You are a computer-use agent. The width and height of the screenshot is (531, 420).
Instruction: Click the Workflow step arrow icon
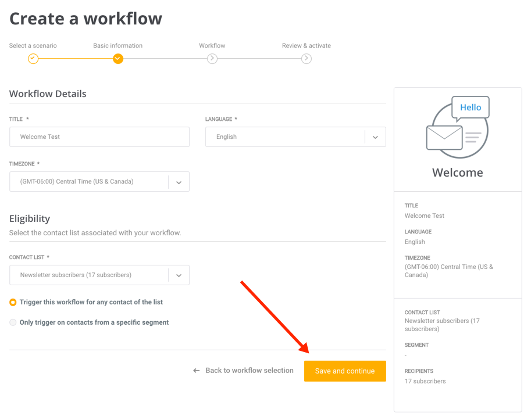pyautogui.click(x=212, y=59)
